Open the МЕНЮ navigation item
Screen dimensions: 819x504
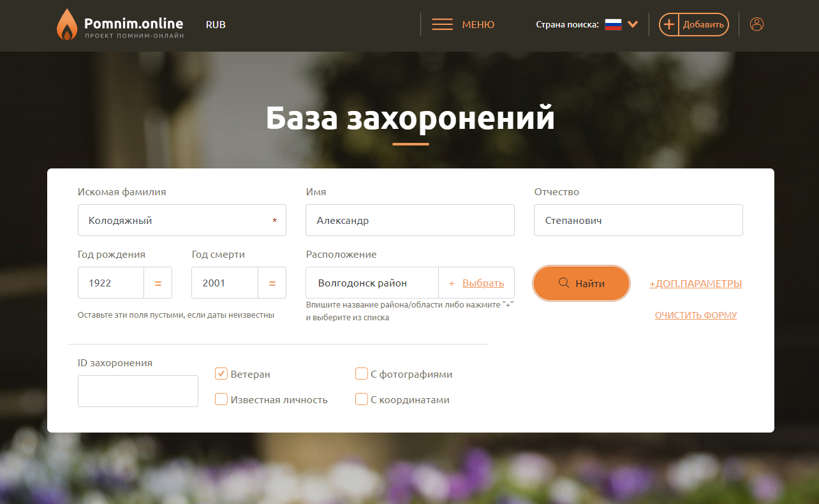coord(478,25)
